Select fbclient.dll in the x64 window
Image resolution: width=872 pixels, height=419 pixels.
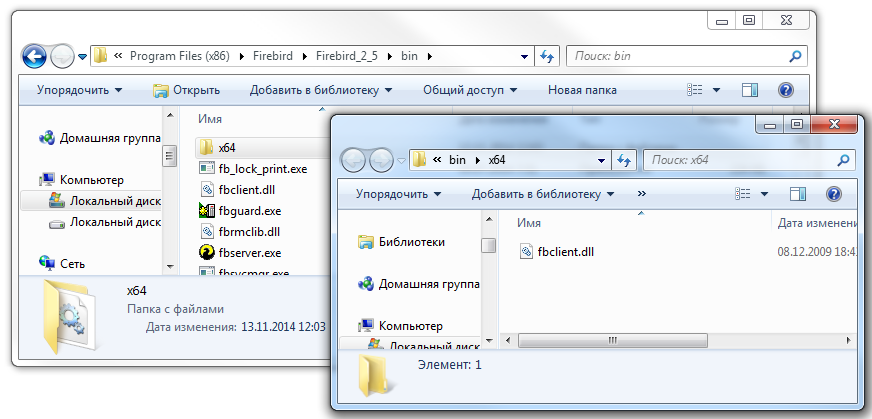[x=565, y=251]
